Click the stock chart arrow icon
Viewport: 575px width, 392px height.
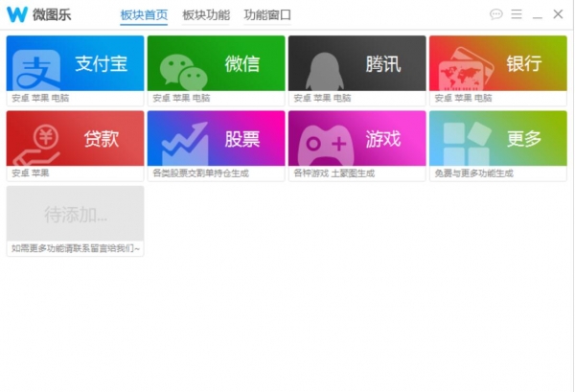coord(185,144)
